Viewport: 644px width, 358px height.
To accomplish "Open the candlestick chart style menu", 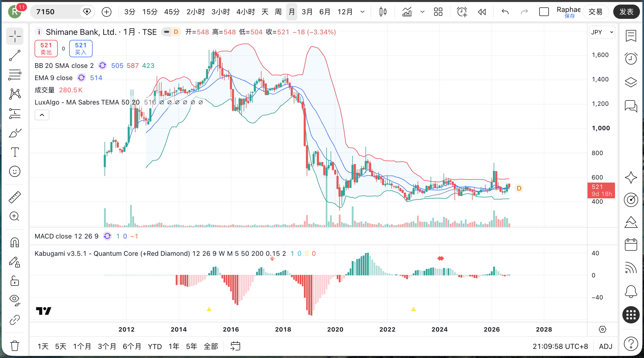I will (383, 12).
